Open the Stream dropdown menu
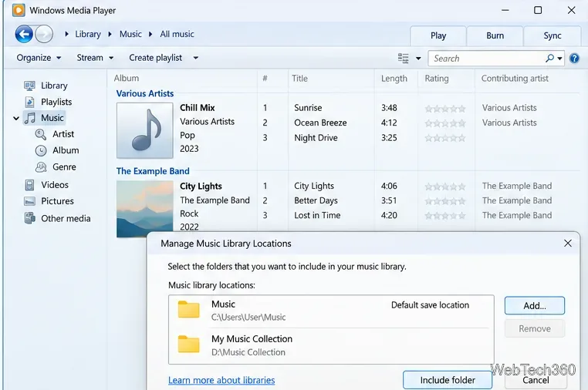Image resolution: width=588 pixels, height=390 pixels. coord(95,58)
